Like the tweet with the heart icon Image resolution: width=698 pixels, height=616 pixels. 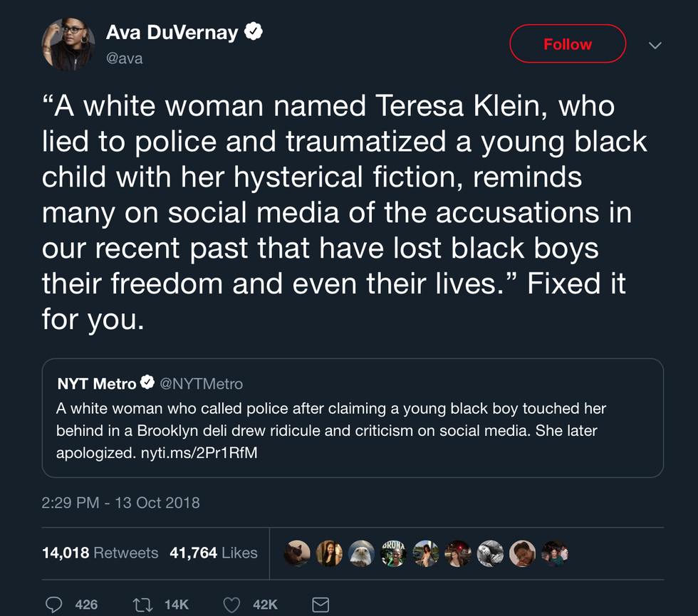[231, 605]
